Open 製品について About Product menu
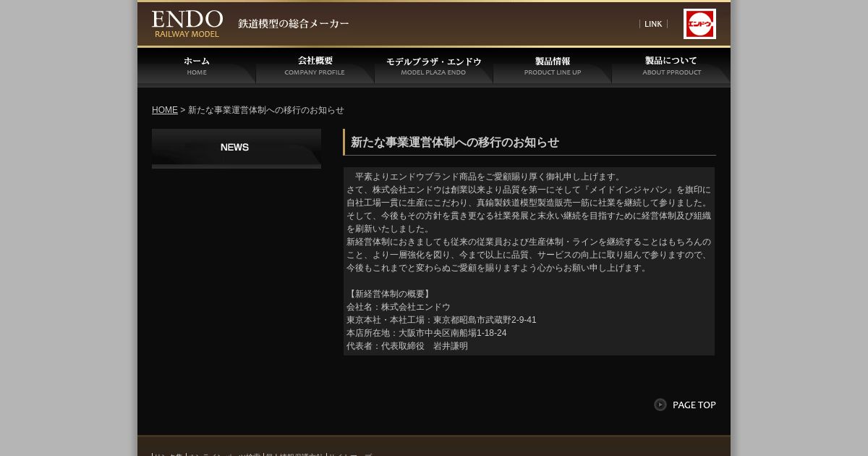The height and width of the screenshot is (456, 868). point(671,67)
